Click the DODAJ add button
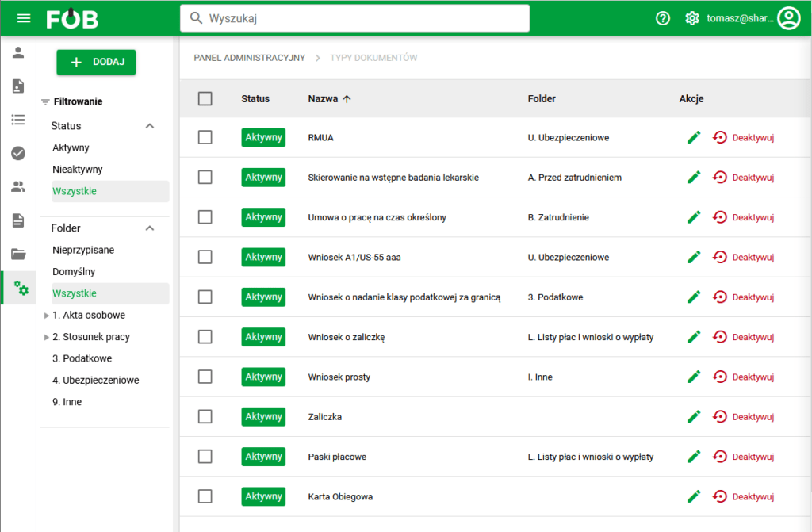This screenshot has height=532, width=812. coord(96,62)
